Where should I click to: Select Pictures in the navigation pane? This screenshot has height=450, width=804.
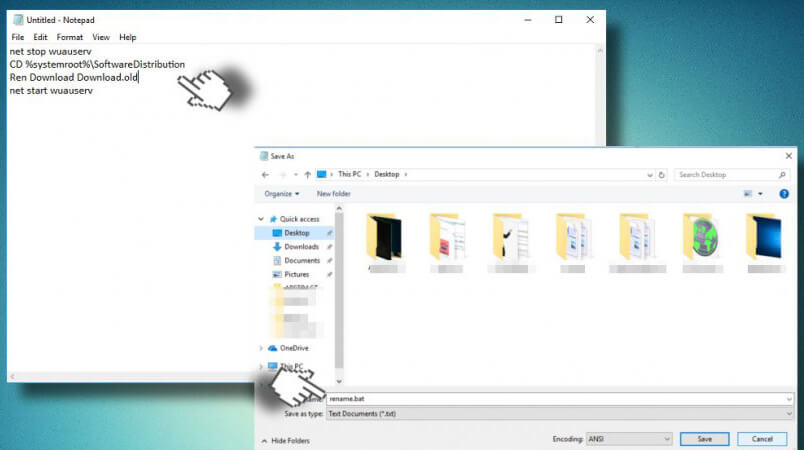point(296,274)
